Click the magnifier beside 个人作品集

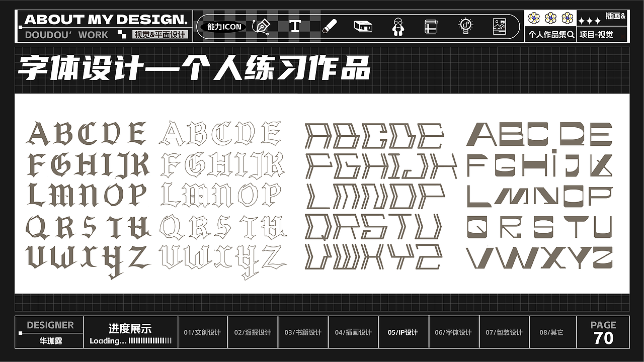pos(571,35)
